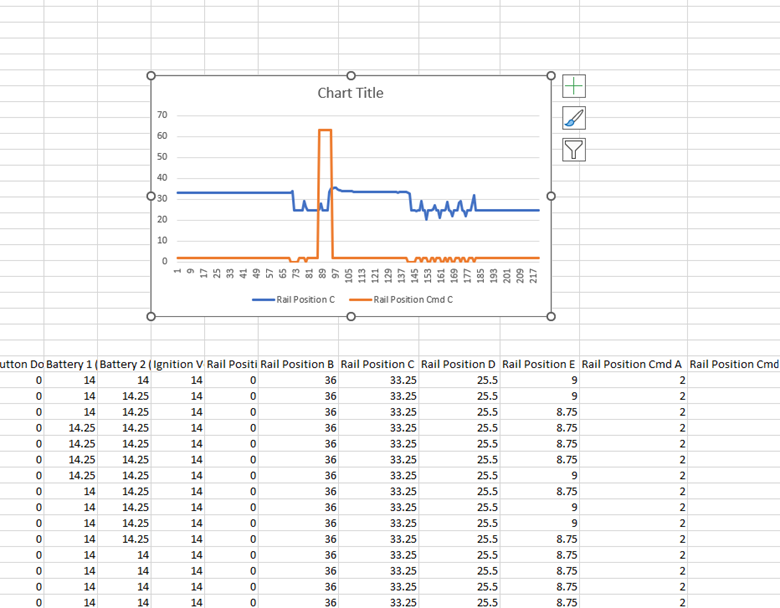Select the Rail Position E header cell
Viewport: 780px width, 608px height.
[x=539, y=364]
